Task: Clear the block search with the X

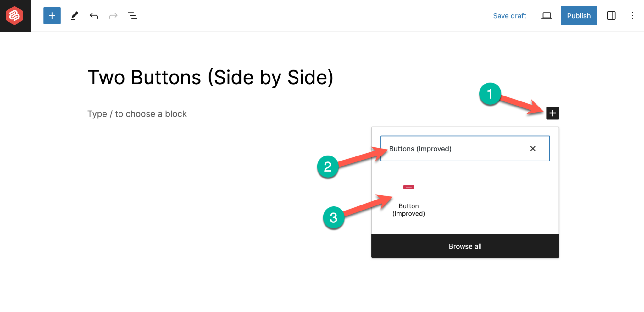Action: [533, 148]
